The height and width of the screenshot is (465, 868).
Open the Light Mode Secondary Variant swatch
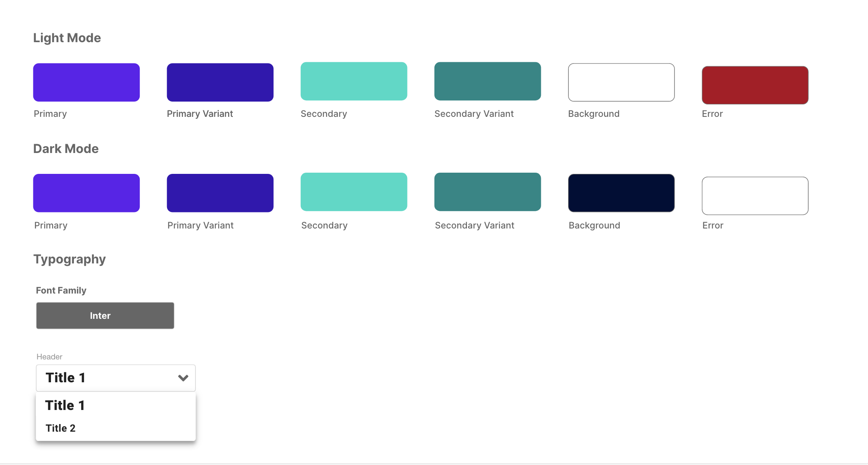click(x=487, y=81)
